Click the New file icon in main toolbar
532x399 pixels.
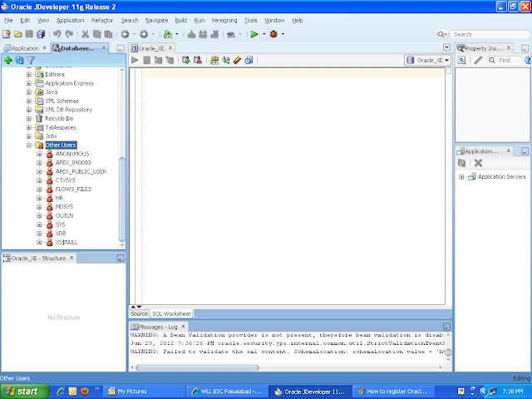click(6, 34)
